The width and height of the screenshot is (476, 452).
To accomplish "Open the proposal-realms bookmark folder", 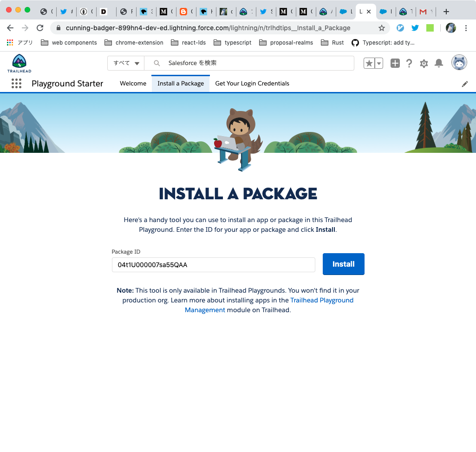I will pyautogui.click(x=286, y=43).
